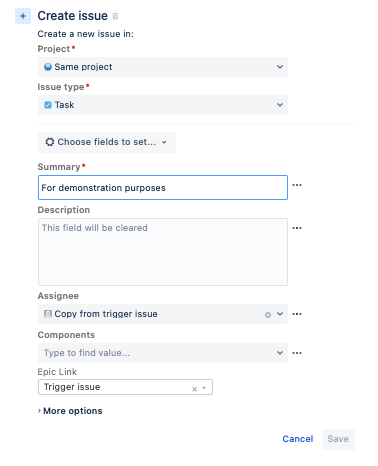Clear the Assignee value with the small circle icon

[268, 315]
